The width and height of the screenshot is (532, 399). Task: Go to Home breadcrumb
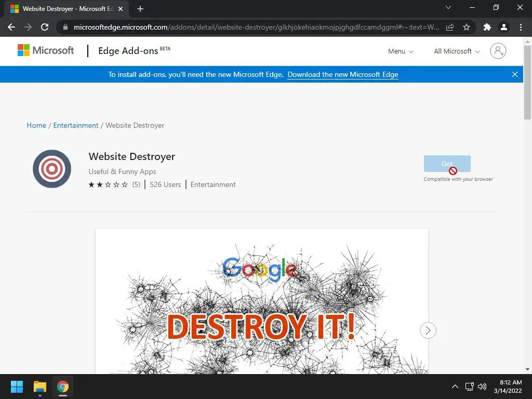point(36,125)
